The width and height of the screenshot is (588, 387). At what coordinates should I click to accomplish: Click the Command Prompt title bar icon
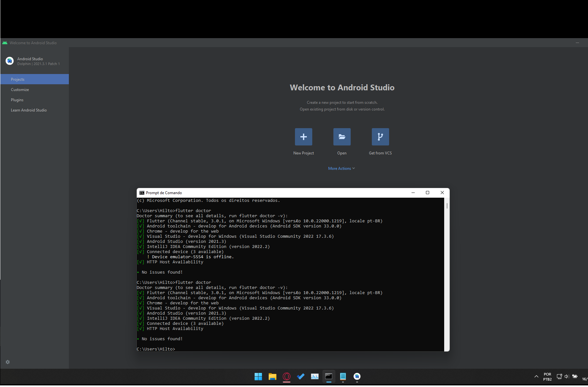tap(142, 193)
